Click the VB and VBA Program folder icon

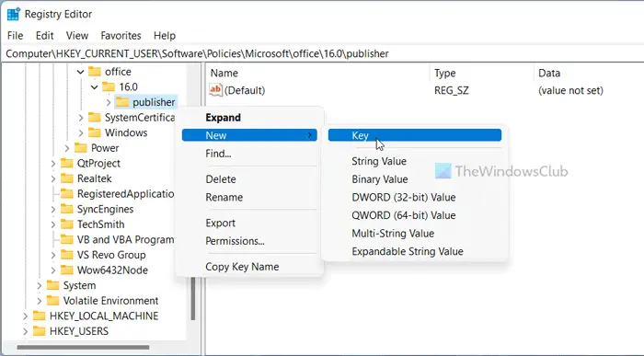click(66, 239)
